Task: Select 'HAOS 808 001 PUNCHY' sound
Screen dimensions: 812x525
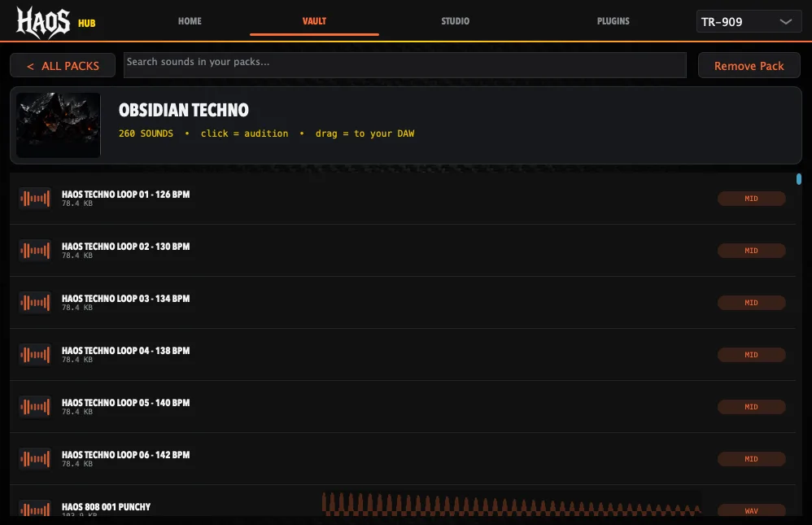Action: (x=106, y=507)
